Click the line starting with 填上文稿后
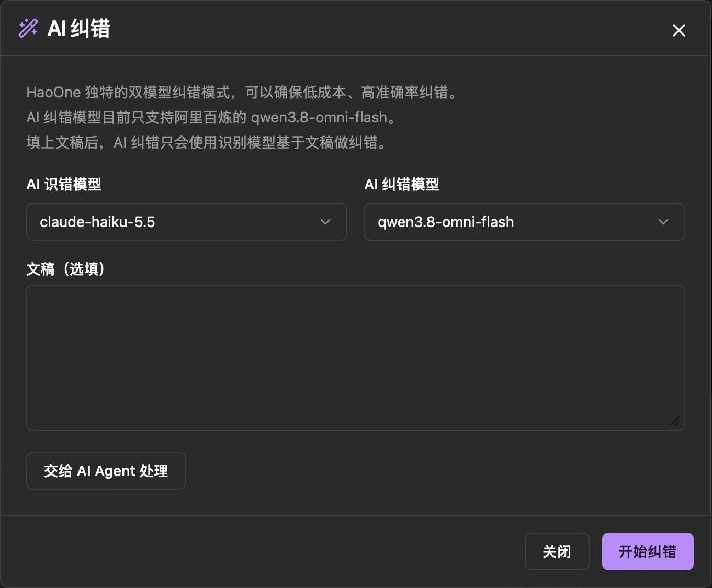 pyautogui.click(x=208, y=142)
